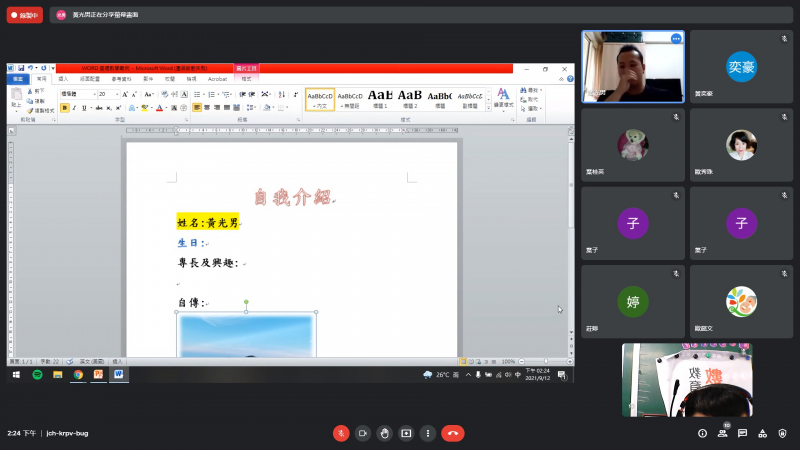Click Copy (複製) in clipboard group
Screen dimensions: 800x450
pyautogui.click(x=36, y=101)
